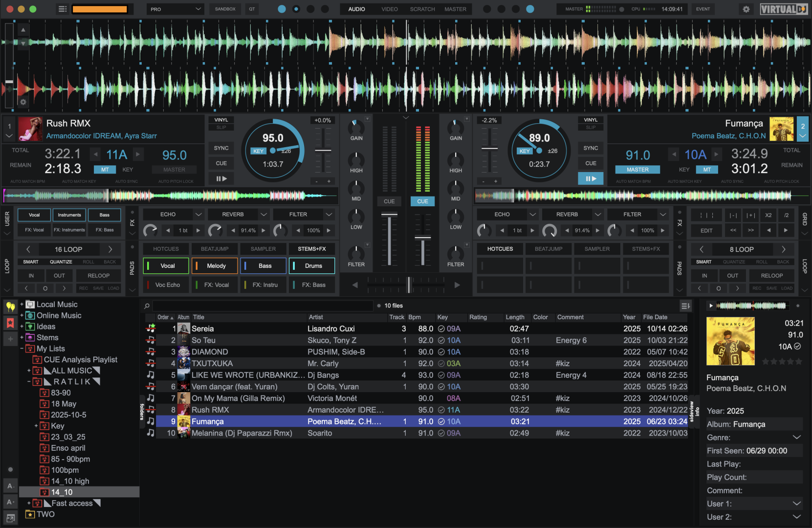Viewport: 812px width, 528px height.
Task: Switch to the VIDEO tab
Action: [389, 9]
